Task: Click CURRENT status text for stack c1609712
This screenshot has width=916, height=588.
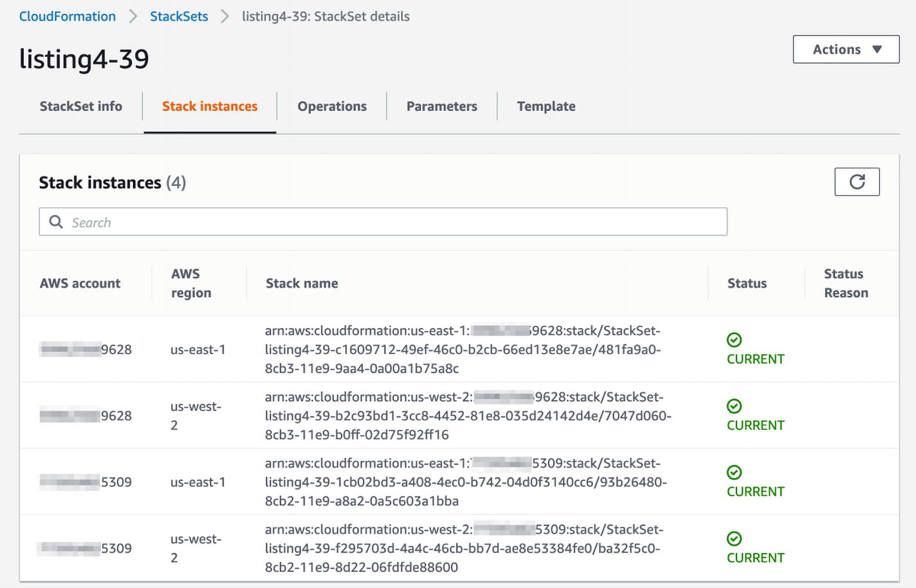Action: [x=755, y=359]
